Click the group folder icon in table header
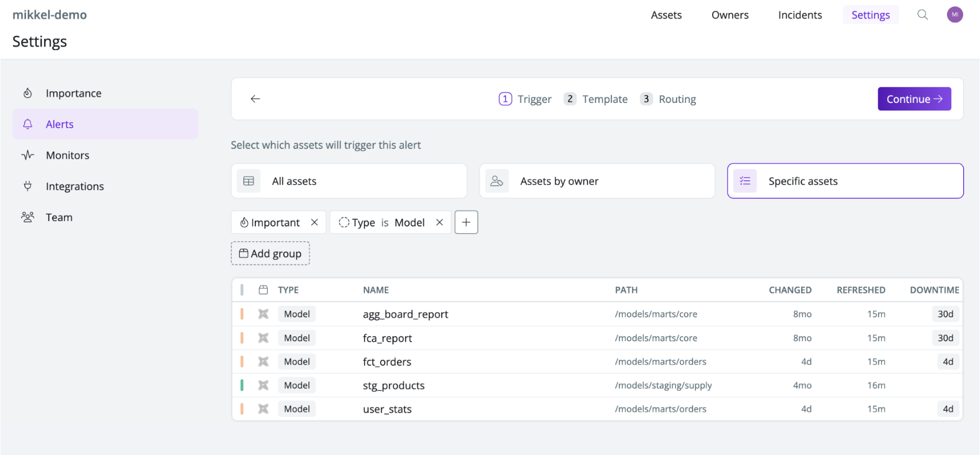 point(263,290)
